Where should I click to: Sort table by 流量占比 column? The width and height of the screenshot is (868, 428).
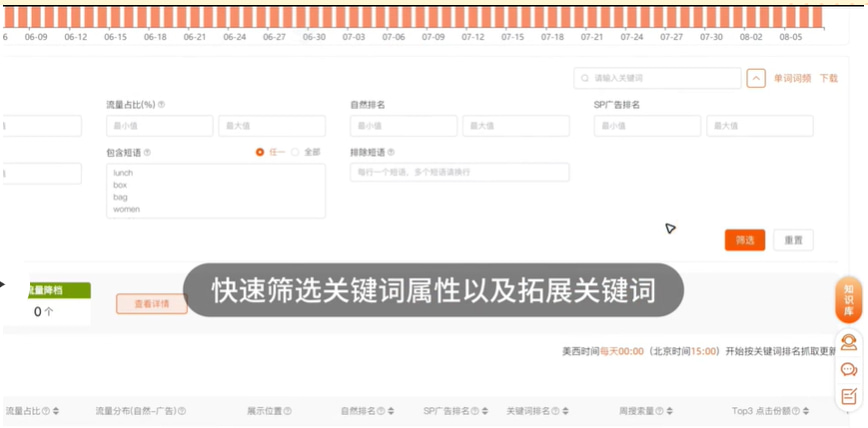click(x=56, y=411)
